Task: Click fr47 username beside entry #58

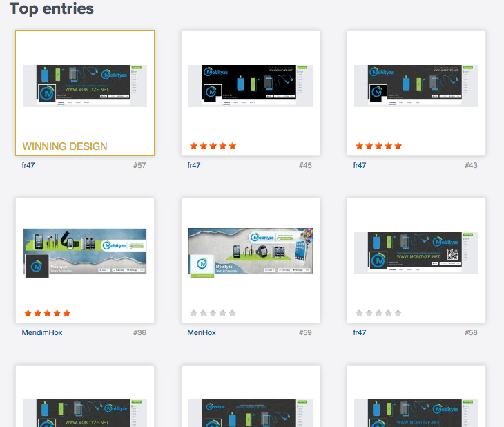Action: 360,332
